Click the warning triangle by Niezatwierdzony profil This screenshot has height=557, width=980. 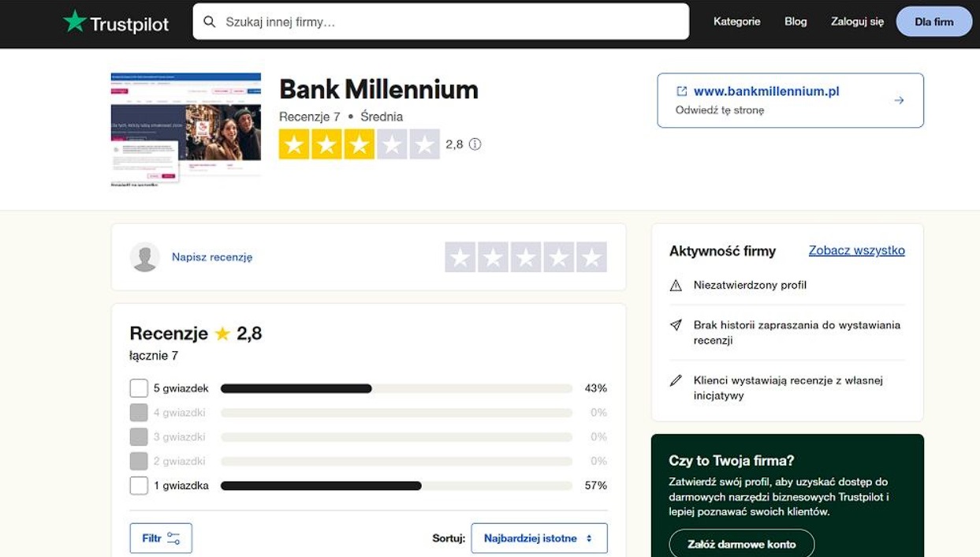676,286
